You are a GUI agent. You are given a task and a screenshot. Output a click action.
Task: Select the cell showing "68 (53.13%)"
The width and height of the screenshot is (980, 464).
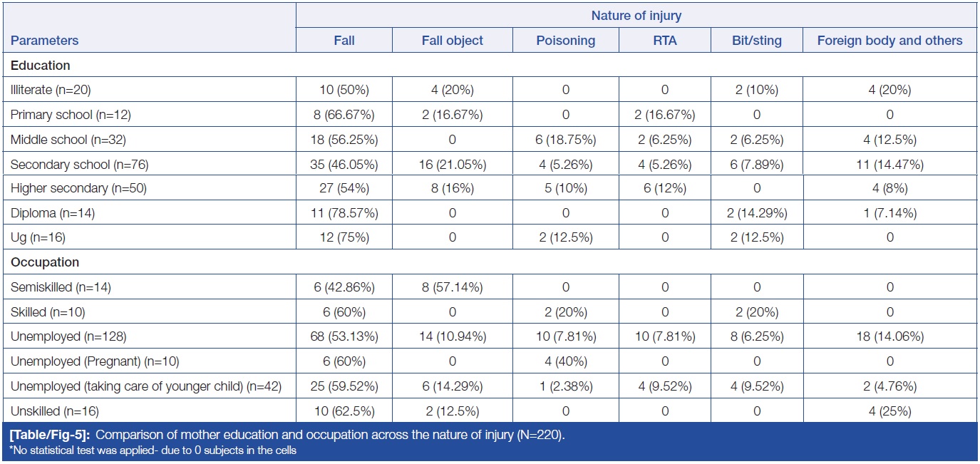tap(344, 336)
